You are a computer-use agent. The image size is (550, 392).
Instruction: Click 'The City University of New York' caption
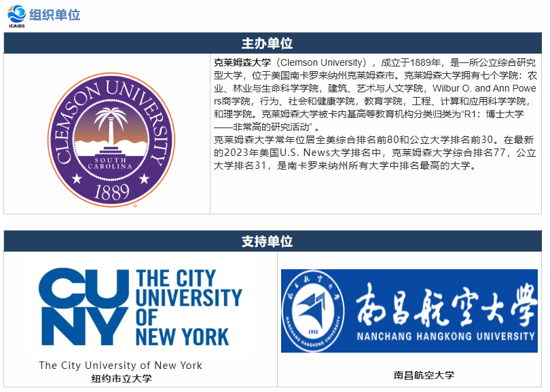121,366
